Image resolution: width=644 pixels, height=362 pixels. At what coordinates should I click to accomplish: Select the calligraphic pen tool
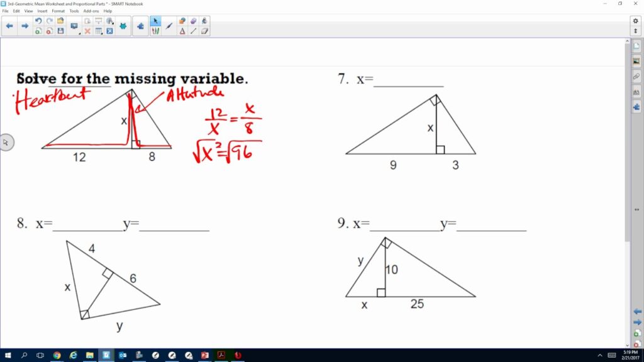tap(169, 26)
